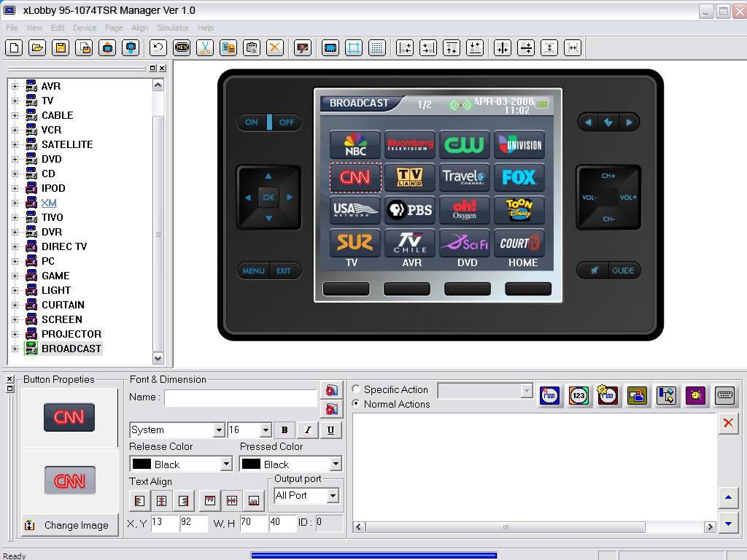Screen dimensions: 747x560
Task: Set text align to left
Action: (x=139, y=501)
